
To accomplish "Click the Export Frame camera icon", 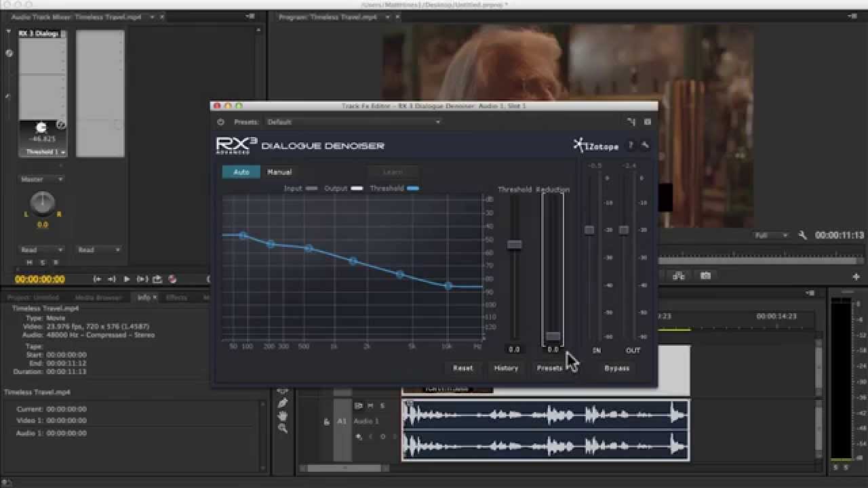I will [705, 275].
